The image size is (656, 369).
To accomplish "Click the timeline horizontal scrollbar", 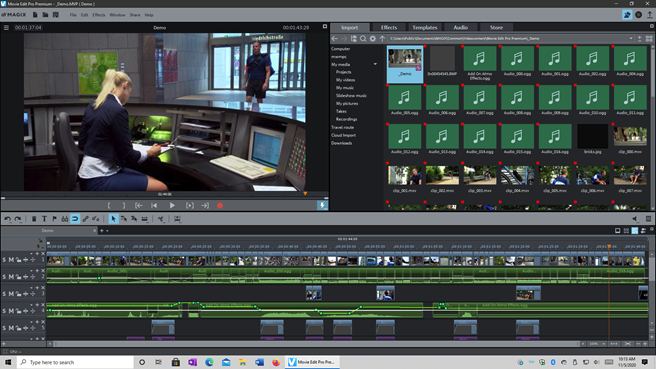I will [317, 344].
